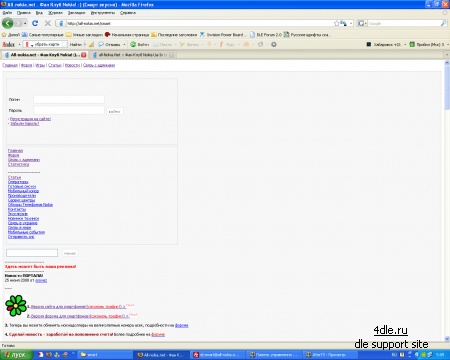This screenshot has height=360, width=450.
Task: Click the green login icon in Yandex bar
Action: point(139,44)
